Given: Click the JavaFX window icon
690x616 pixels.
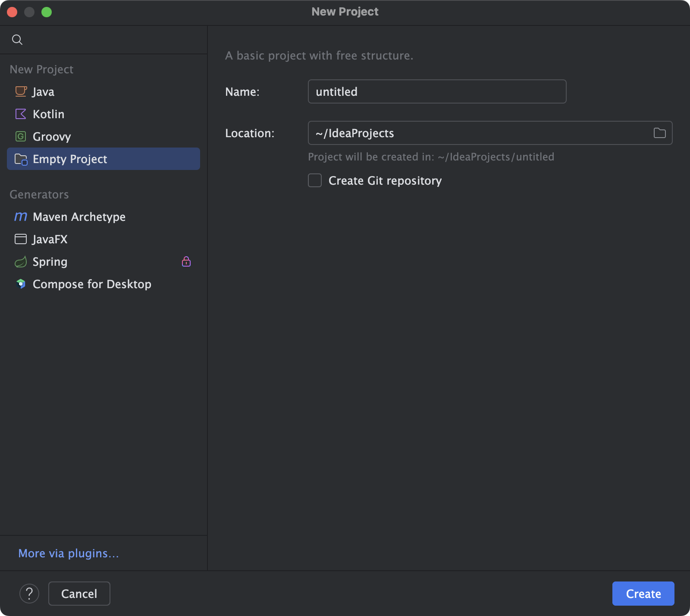Looking at the screenshot, I should pyautogui.click(x=21, y=239).
